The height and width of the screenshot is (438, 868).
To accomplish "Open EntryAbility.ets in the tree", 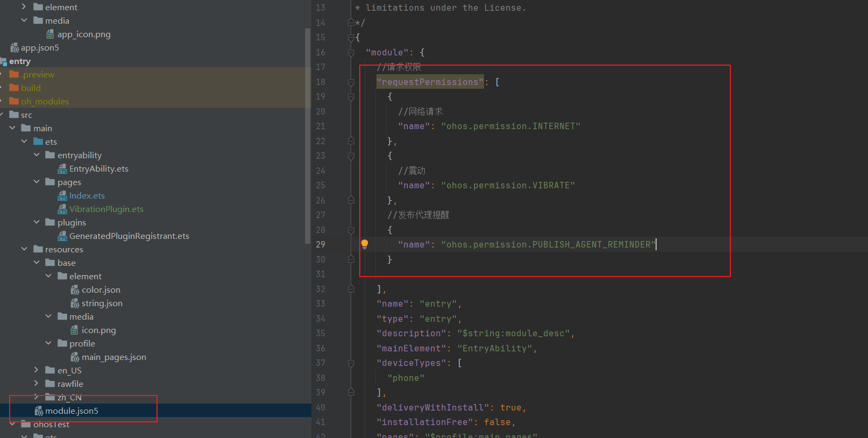I will pyautogui.click(x=99, y=169).
